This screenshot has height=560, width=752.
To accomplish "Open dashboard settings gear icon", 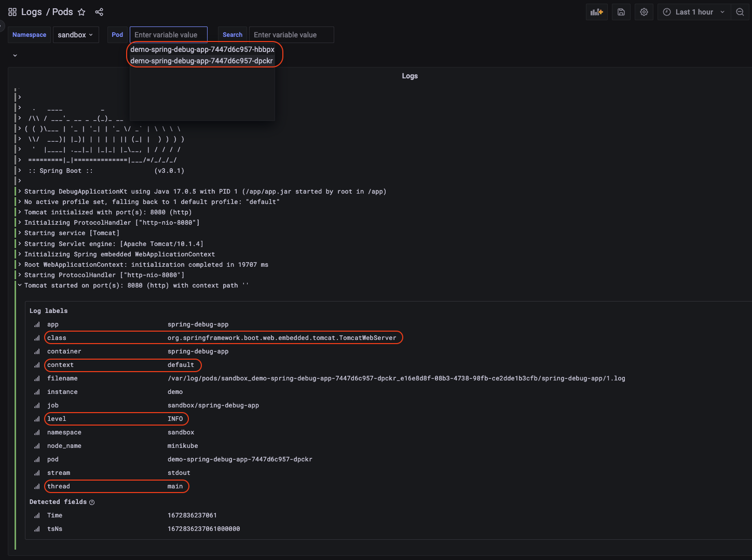I will [x=644, y=12].
